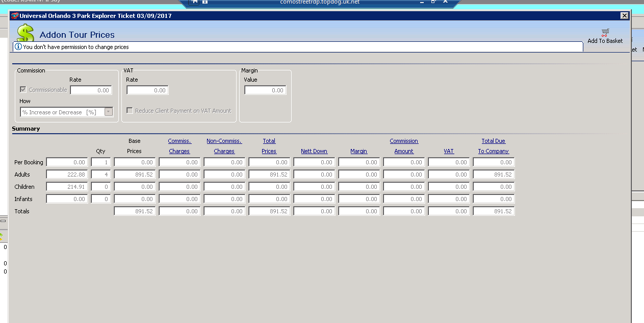Close the Addon Tour Prices window

[625, 16]
